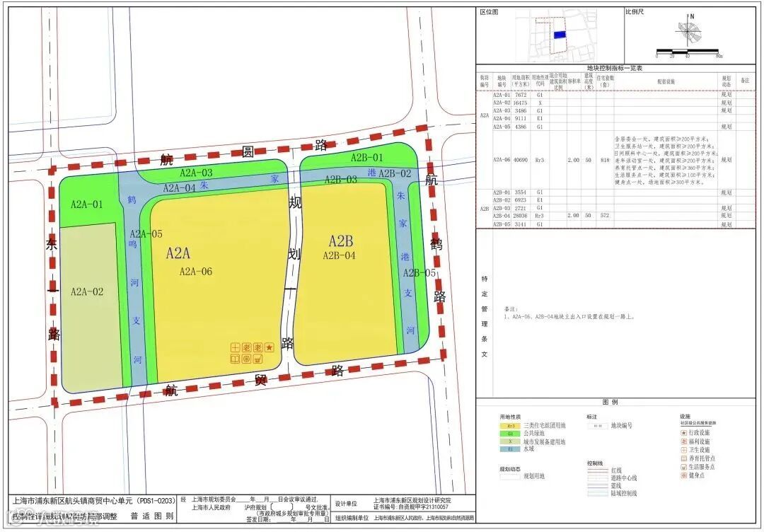Click the A2A-02 row code in the table
The image size is (764, 532).
pyautogui.click(x=502, y=103)
